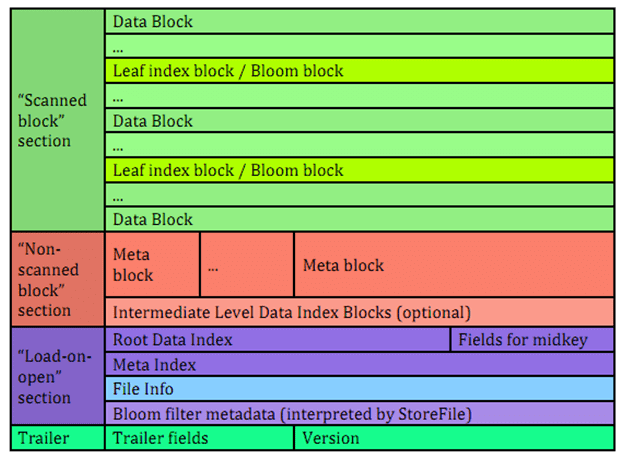
Task: Click the bottom Data Block row
Action: [x=359, y=219]
